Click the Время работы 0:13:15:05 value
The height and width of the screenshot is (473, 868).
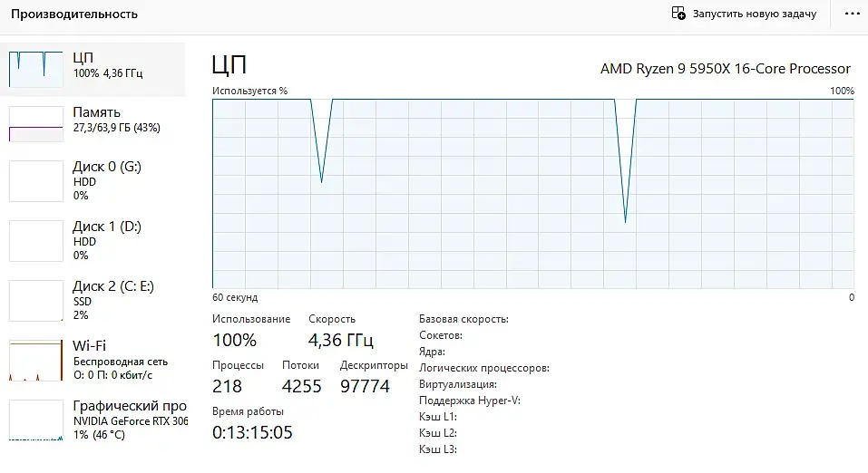point(252,432)
